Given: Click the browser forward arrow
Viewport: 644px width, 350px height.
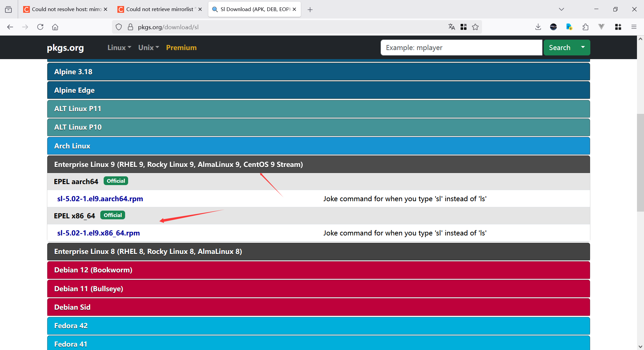Looking at the screenshot, I should coord(25,27).
